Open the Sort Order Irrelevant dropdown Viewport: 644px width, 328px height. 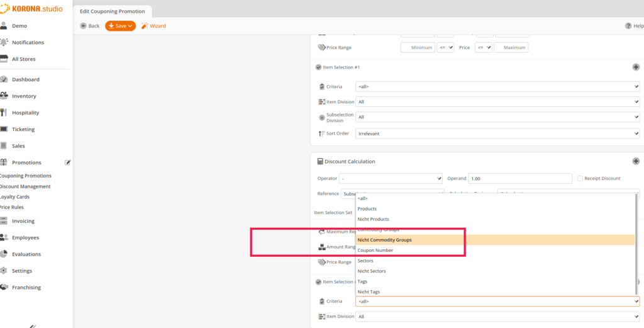pyautogui.click(x=497, y=133)
